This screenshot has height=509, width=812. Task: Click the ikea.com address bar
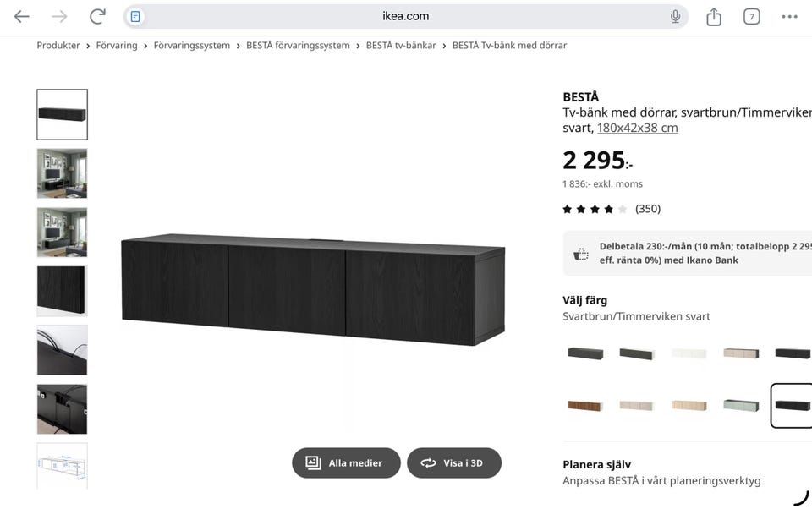tap(405, 17)
